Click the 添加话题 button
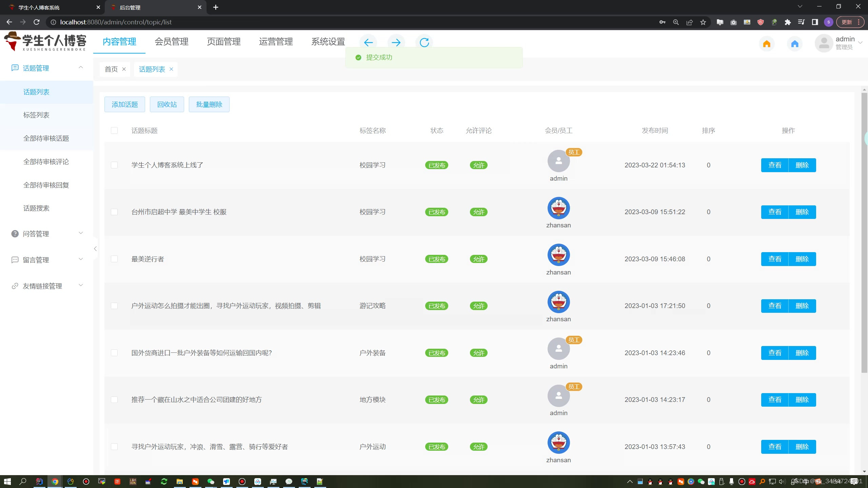868x488 pixels. click(x=125, y=104)
